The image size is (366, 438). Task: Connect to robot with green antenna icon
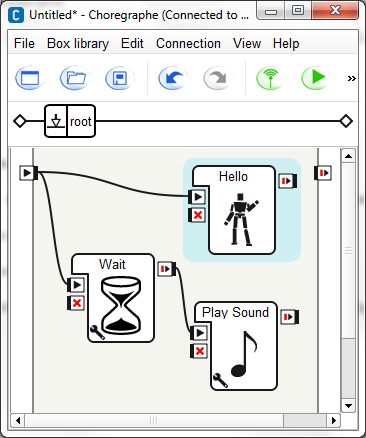click(x=270, y=78)
